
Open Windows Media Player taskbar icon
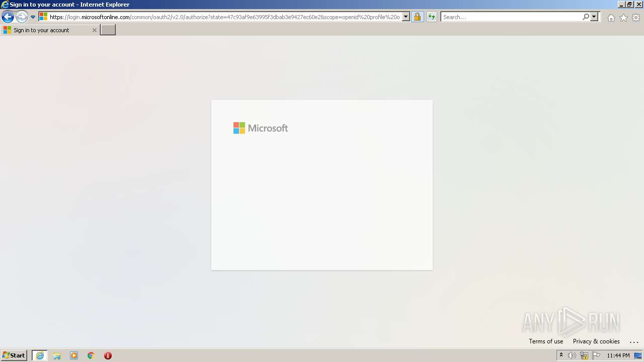coord(74,355)
